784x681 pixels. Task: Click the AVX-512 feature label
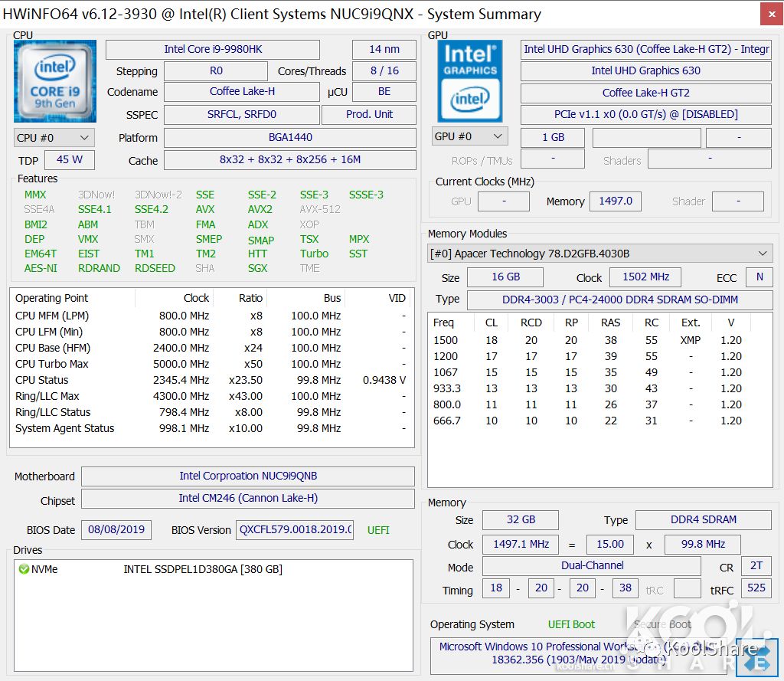tap(320, 210)
